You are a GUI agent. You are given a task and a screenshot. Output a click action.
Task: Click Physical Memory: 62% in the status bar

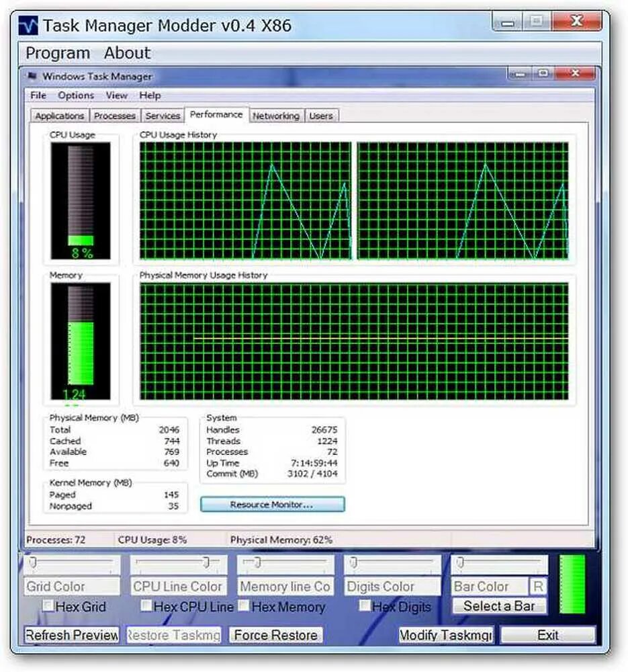(281, 540)
